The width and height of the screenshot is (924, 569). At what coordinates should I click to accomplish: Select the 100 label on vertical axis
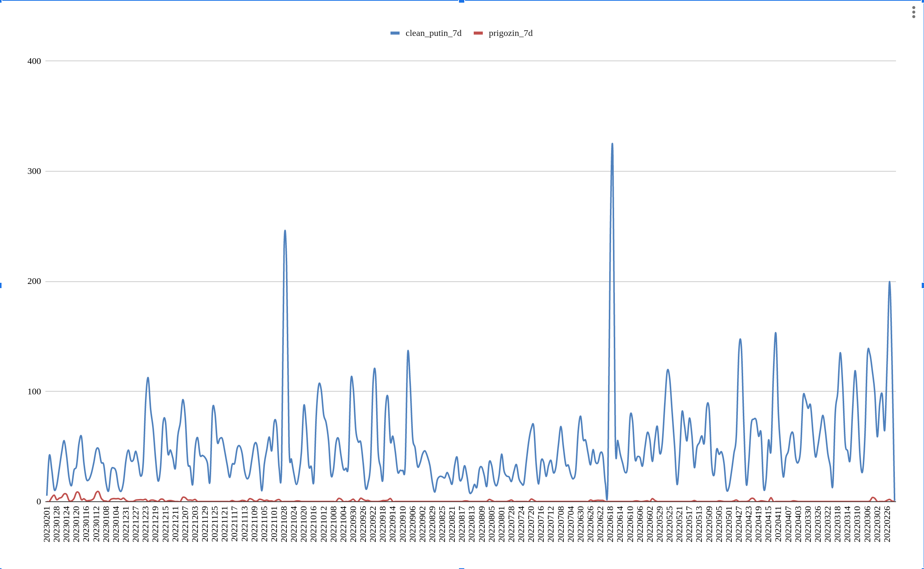(34, 391)
